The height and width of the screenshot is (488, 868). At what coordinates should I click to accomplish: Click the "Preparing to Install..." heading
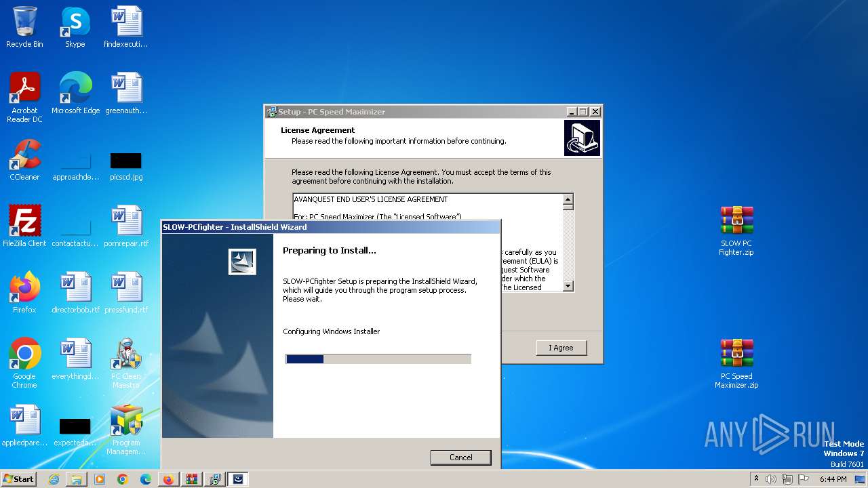[329, 250]
